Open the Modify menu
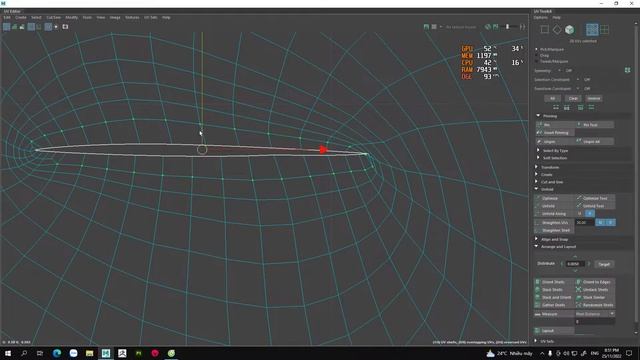 tap(71, 18)
